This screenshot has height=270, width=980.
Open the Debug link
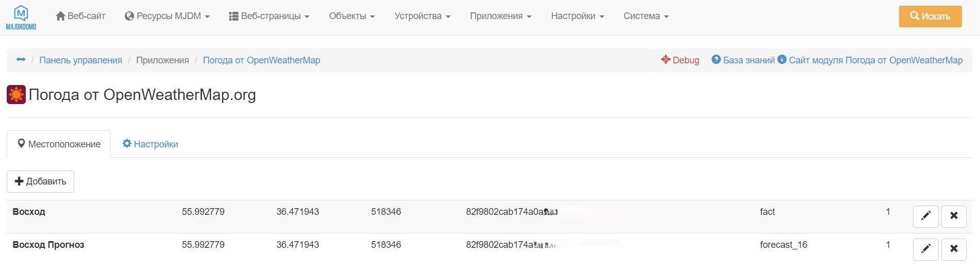(x=680, y=60)
